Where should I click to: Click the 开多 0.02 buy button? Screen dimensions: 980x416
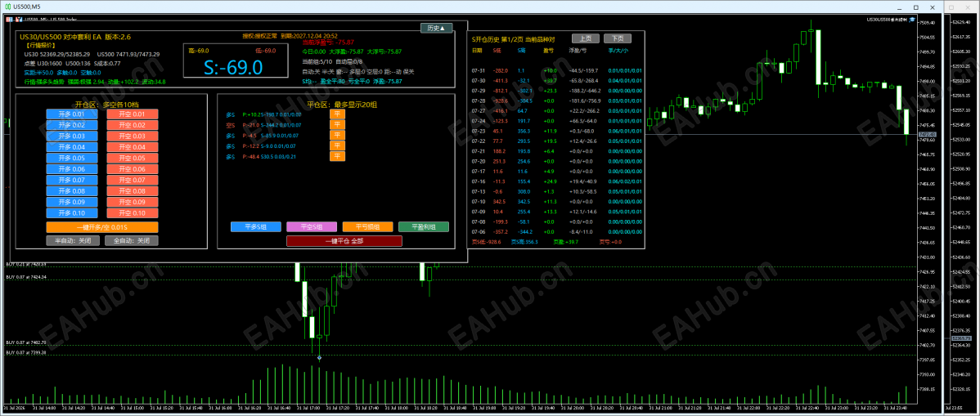(x=71, y=125)
